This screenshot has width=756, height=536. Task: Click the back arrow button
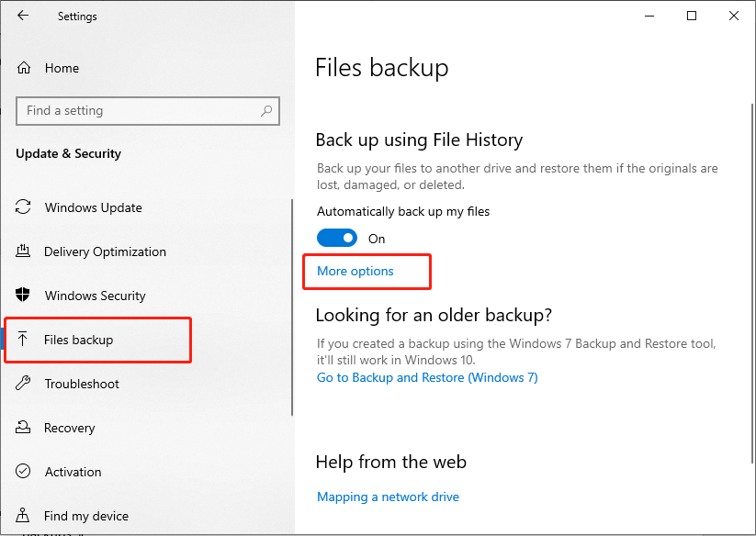(x=23, y=16)
